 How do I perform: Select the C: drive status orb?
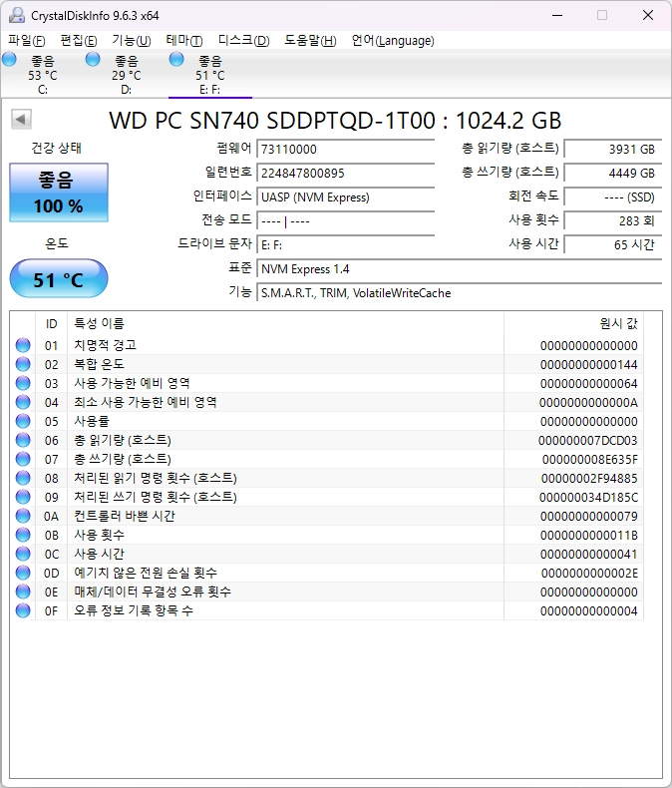pos(9,59)
